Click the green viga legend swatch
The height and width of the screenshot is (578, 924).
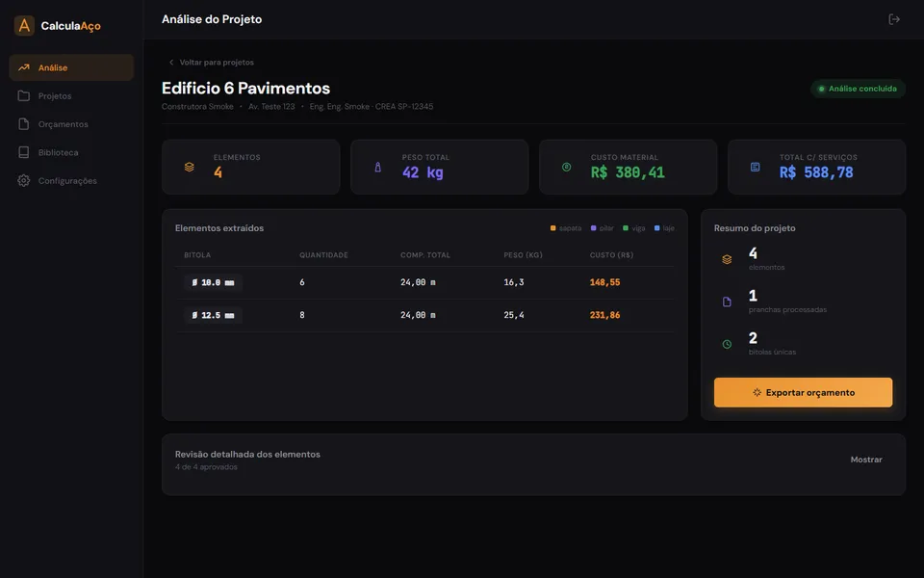tap(626, 228)
